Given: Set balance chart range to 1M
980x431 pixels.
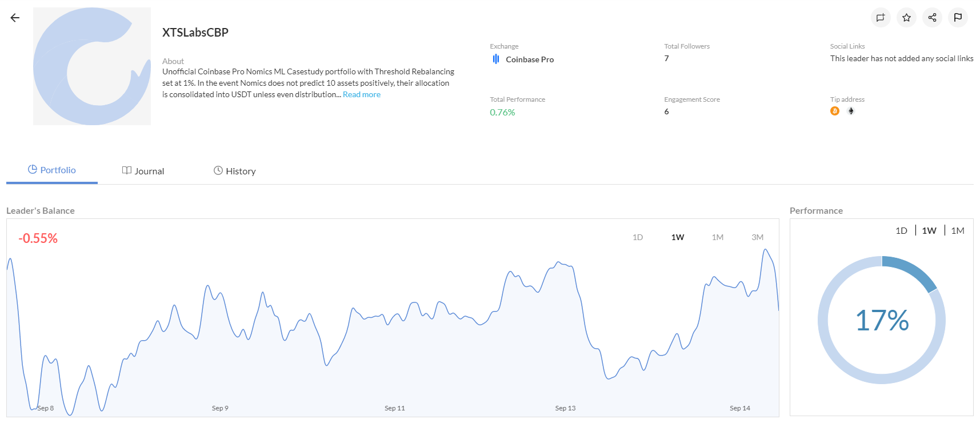Looking at the screenshot, I should click(x=718, y=237).
